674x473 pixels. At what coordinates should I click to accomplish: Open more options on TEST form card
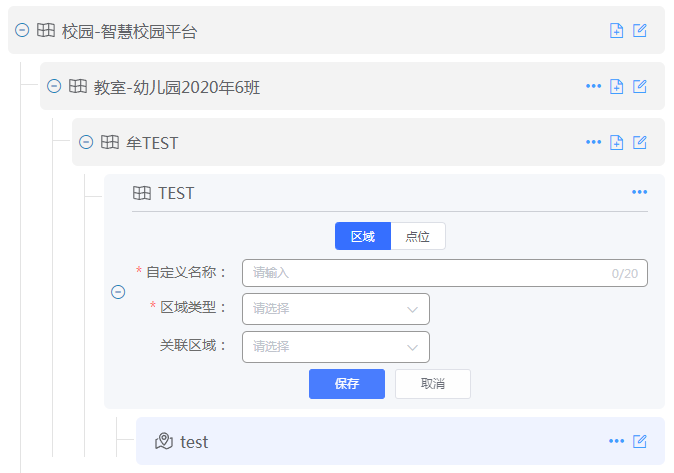click(x=640, y=193)
